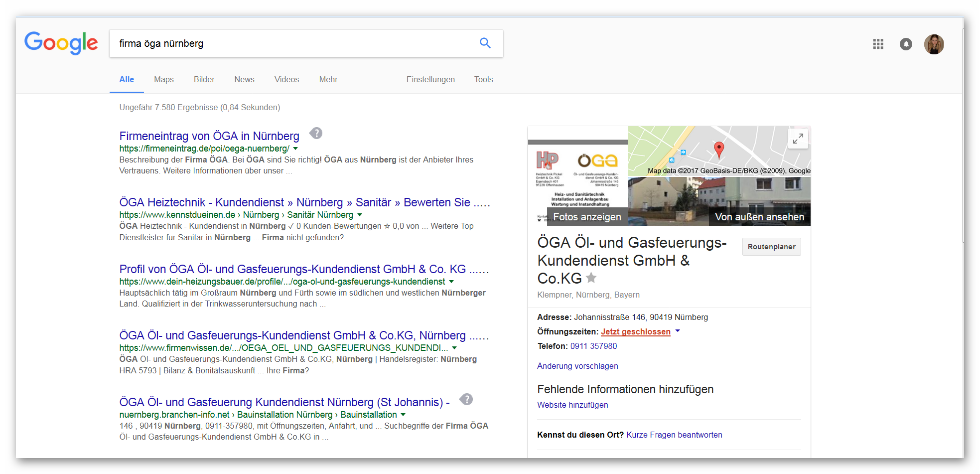980x474 pixels.
Task: Open dropdown arrow beside dein-heizungsbauer.de URL
Action: click(451, 282)
